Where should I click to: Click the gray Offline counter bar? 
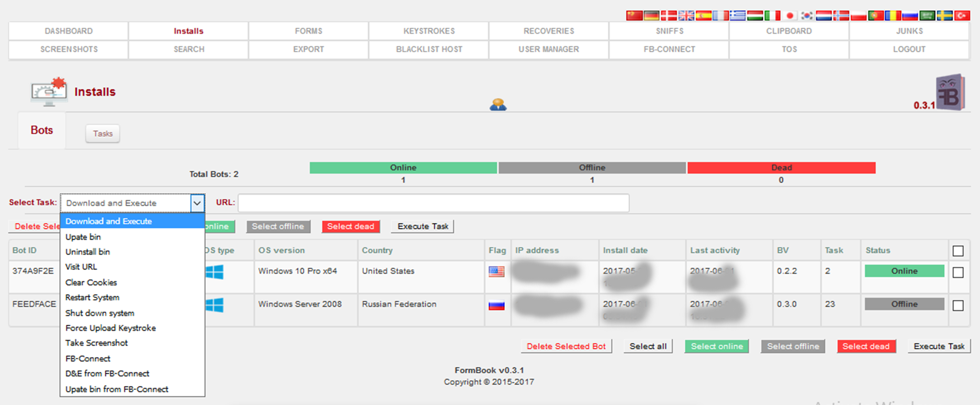[592, 167]
